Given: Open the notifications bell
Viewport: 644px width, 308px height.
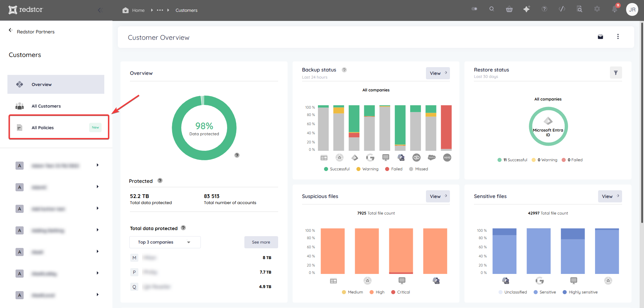Looking at the screenshot, I should click(x=615, y=9).
